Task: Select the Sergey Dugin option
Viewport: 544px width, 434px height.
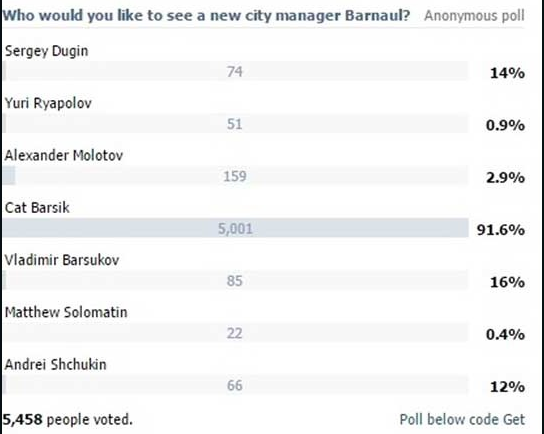Action: (x=46, y=51)
